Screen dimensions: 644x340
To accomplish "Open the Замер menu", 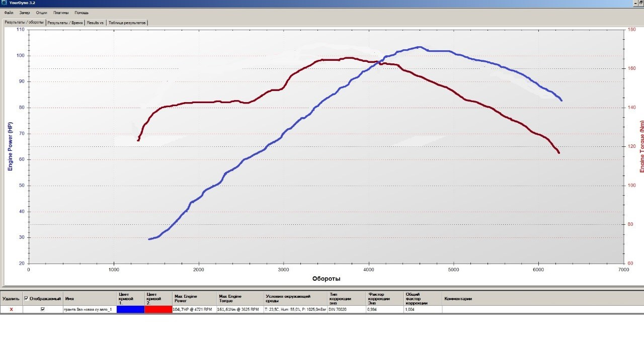I will coord(25,13).
